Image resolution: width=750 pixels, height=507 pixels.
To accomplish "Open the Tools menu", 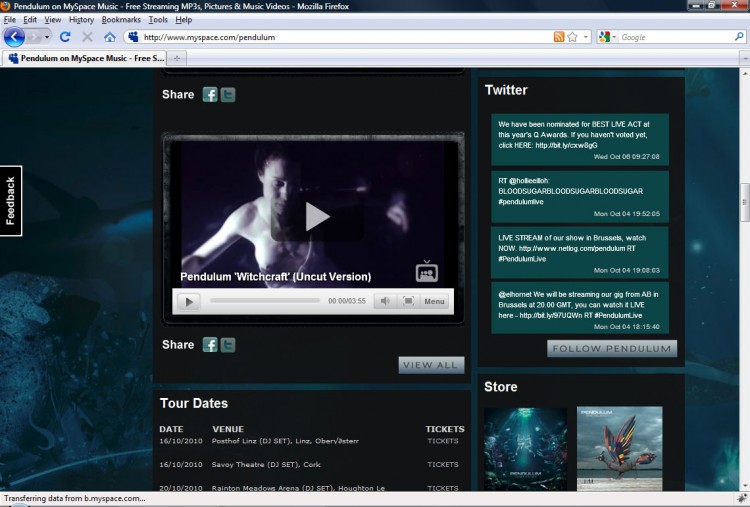I will point(158,20).
